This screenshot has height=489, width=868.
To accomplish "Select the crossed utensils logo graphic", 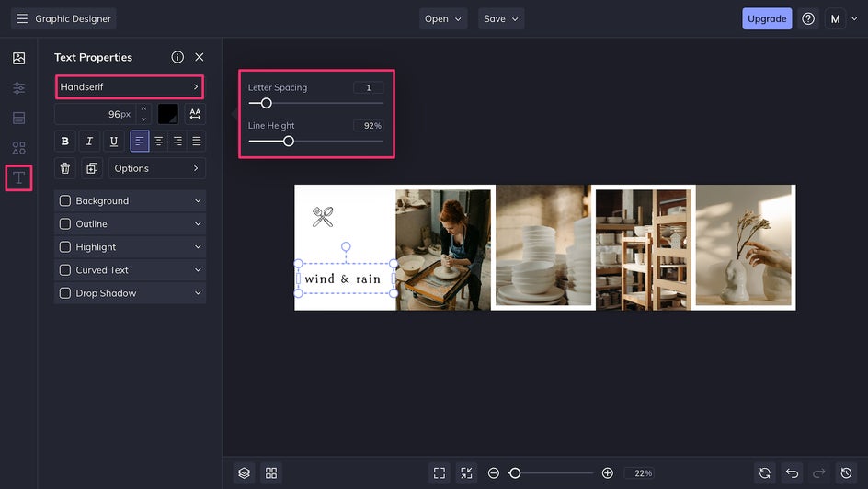I will click(323, 217).
